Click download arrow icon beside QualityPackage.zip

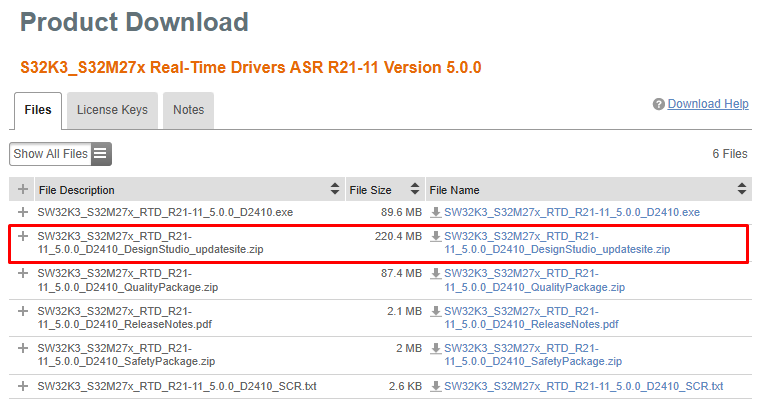point(436,274)
